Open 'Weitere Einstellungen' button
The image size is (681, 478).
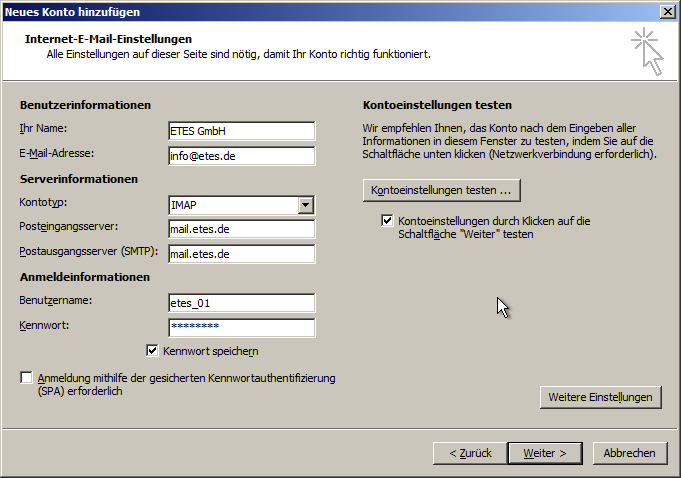pyautogui.click(x=601, y=397)
